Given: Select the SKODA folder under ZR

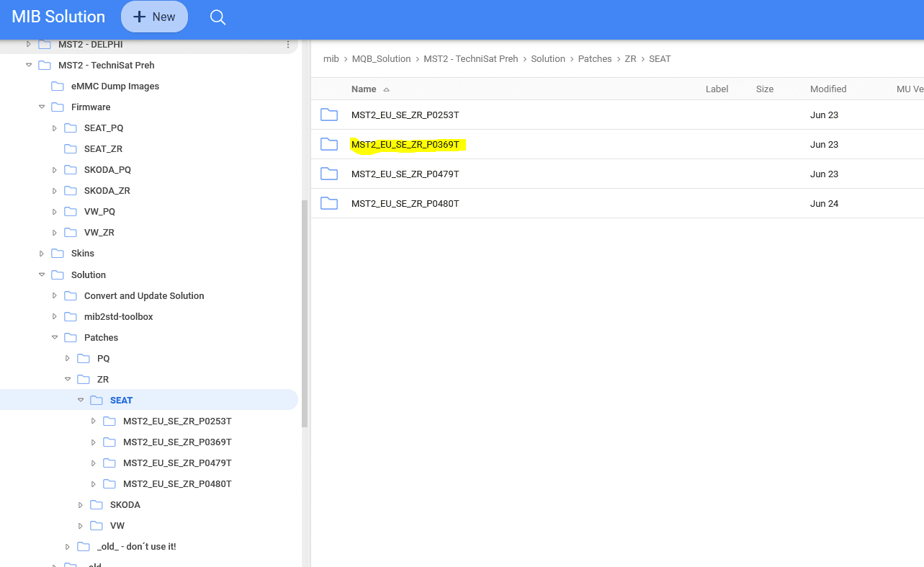Looking at the screenshot, I should click(x=125, y=505).
